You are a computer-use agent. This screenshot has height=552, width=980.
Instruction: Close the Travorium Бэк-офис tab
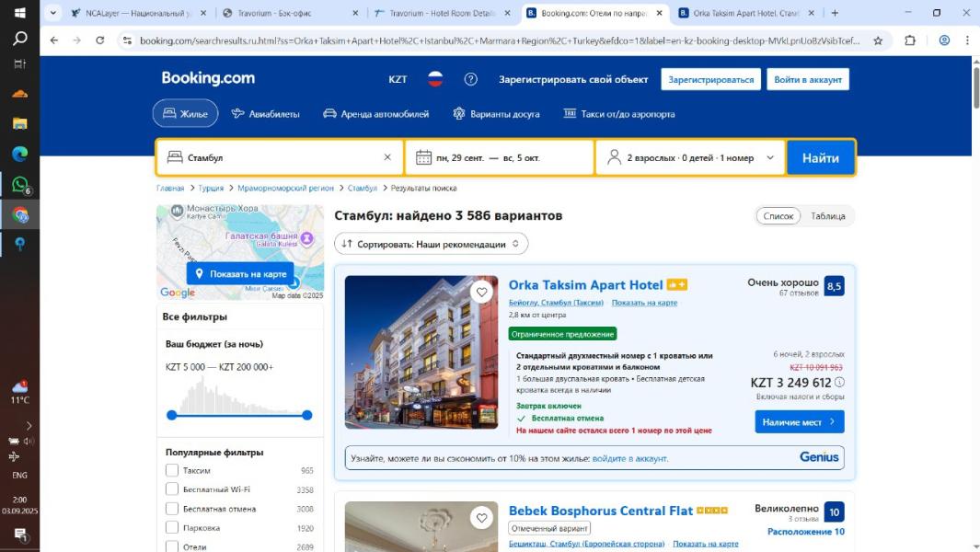click(x=355, y=13)
